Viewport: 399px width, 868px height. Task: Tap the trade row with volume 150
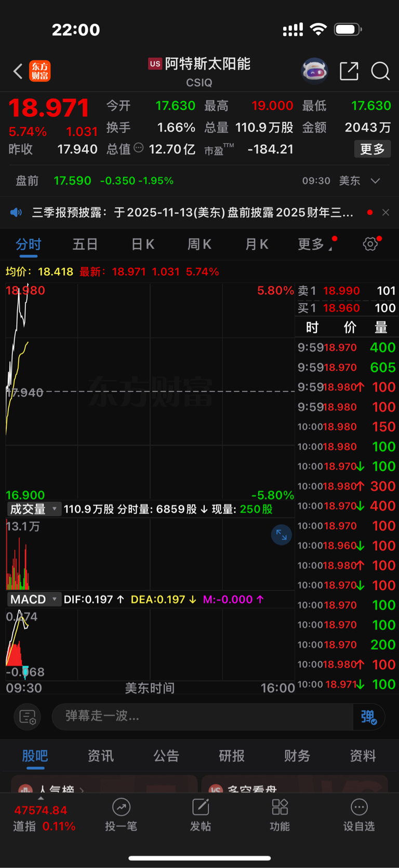[347, 426]
